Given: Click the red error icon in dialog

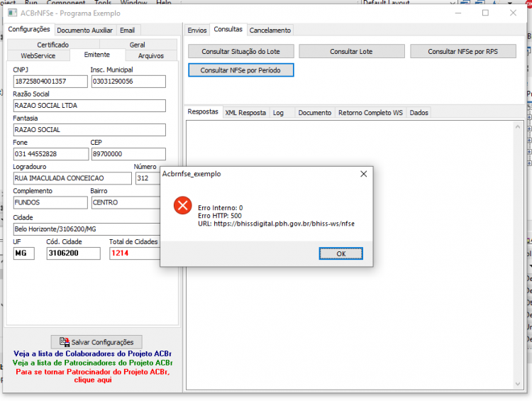Looking at the screenshot, I should coord(182,205).
